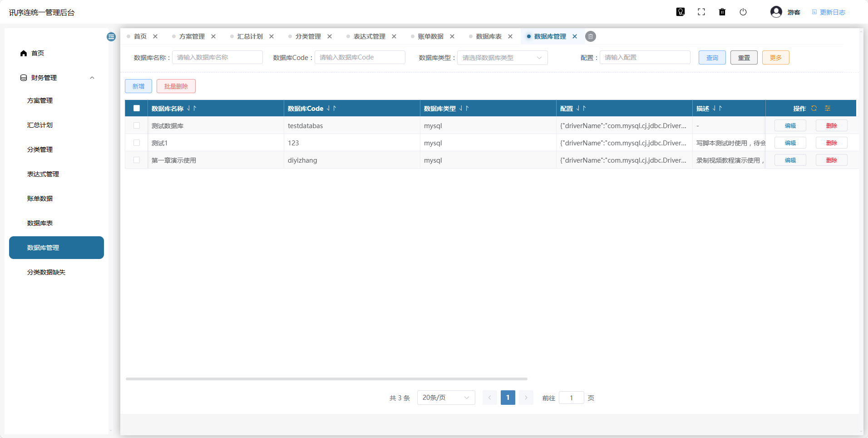The height and width of the screenshot is (438, 868).
Task: Click the horizontal scrollbar below the table
Action: pyautogui.click(x=326, y=378)
